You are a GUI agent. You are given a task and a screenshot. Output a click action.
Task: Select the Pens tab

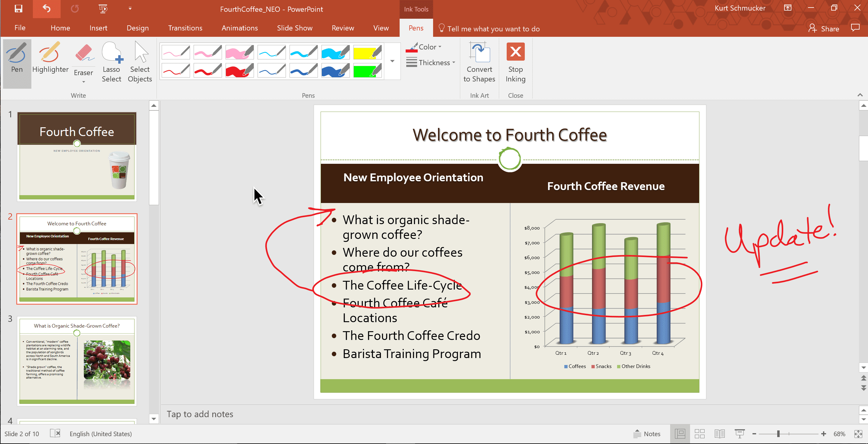[x=416, y=28]
